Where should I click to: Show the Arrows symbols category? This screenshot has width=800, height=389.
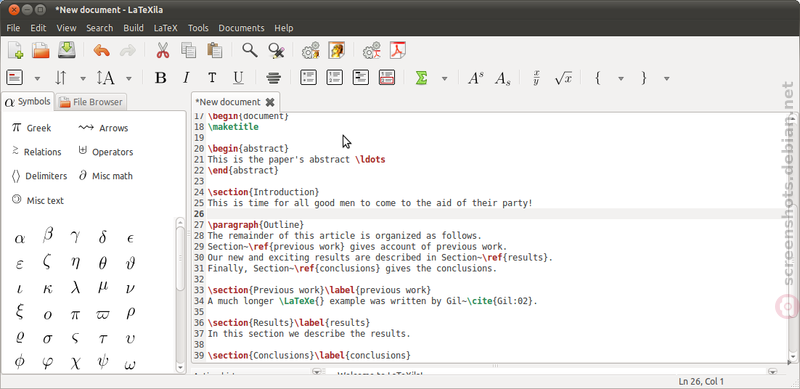[103, 128]
